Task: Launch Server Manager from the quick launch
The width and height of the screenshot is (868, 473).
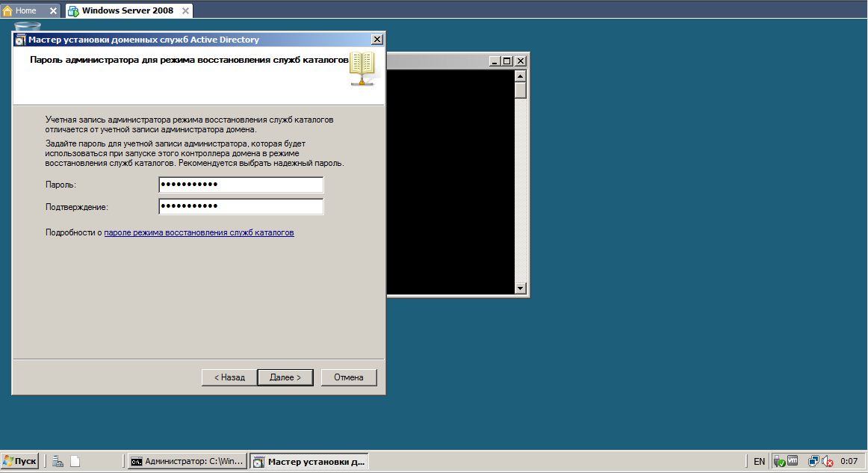Action: coord(58,461)
